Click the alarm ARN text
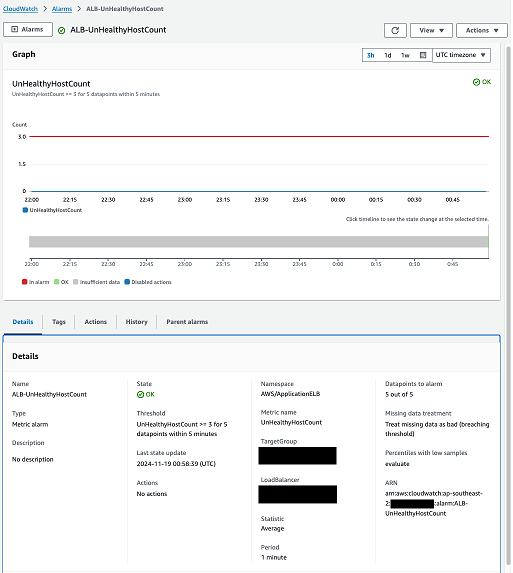This screenshot has width=513, height=573. click(x=434, y=503)
